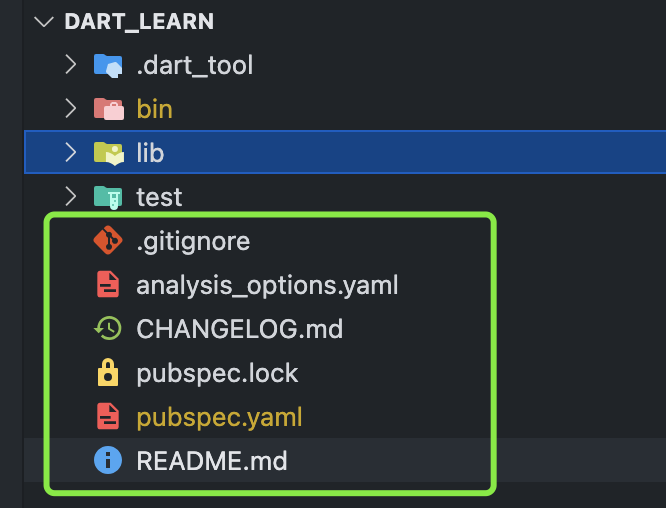Click the teal test folder icon

[x=108, y=198]
